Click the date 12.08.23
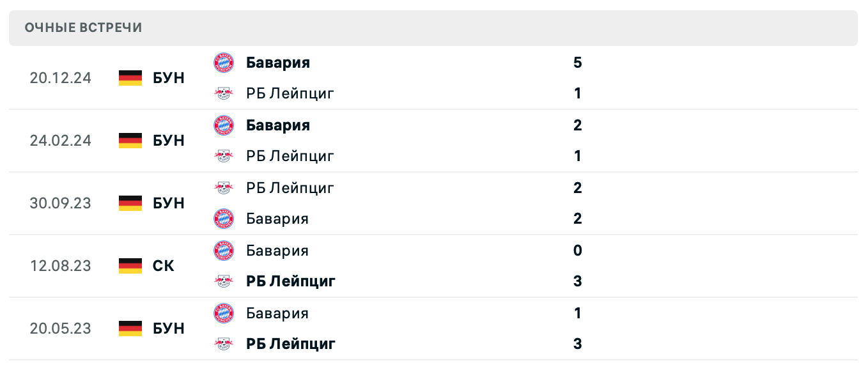This screenshot has height=372, width=868. (x=60, y=266)
